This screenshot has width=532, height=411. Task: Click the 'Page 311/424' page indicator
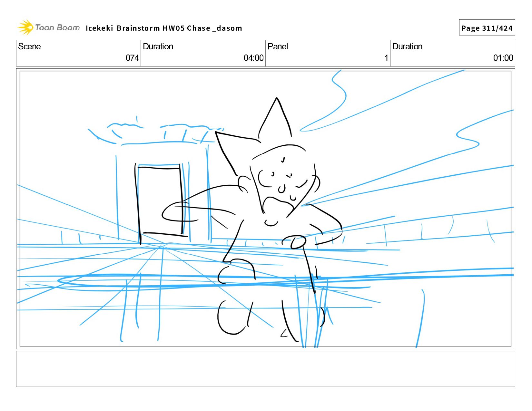click(x=487, y=28)
